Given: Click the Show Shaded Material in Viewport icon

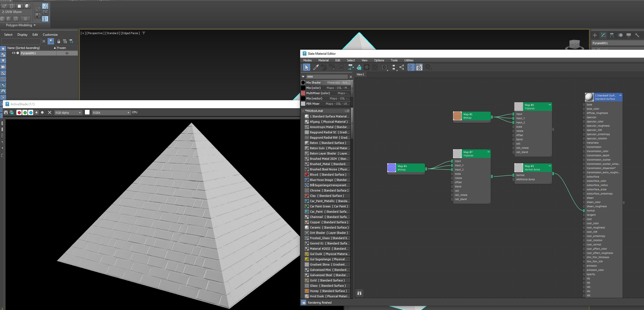Looking at the screenshot, I should (x=359, y=67).
